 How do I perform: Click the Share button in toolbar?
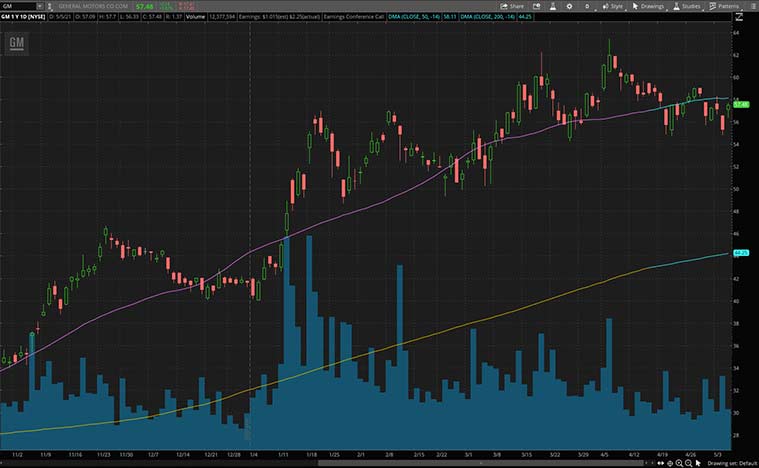click(515, 6)
